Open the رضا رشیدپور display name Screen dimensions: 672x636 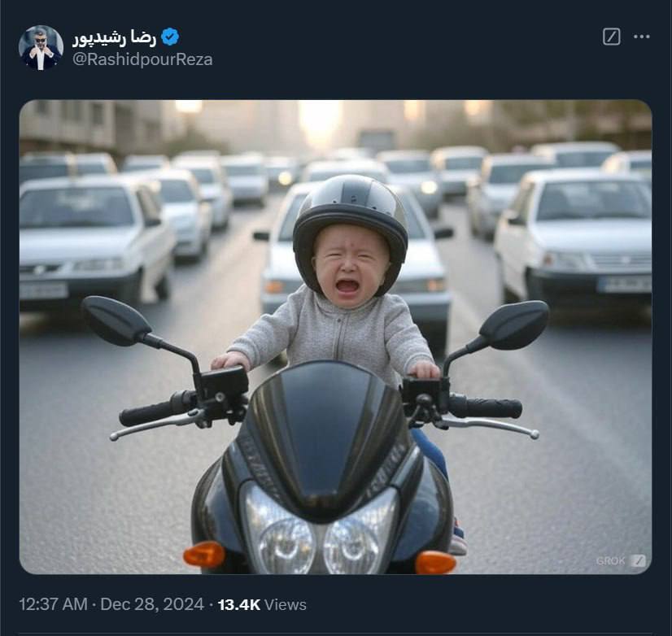point(114,37)
